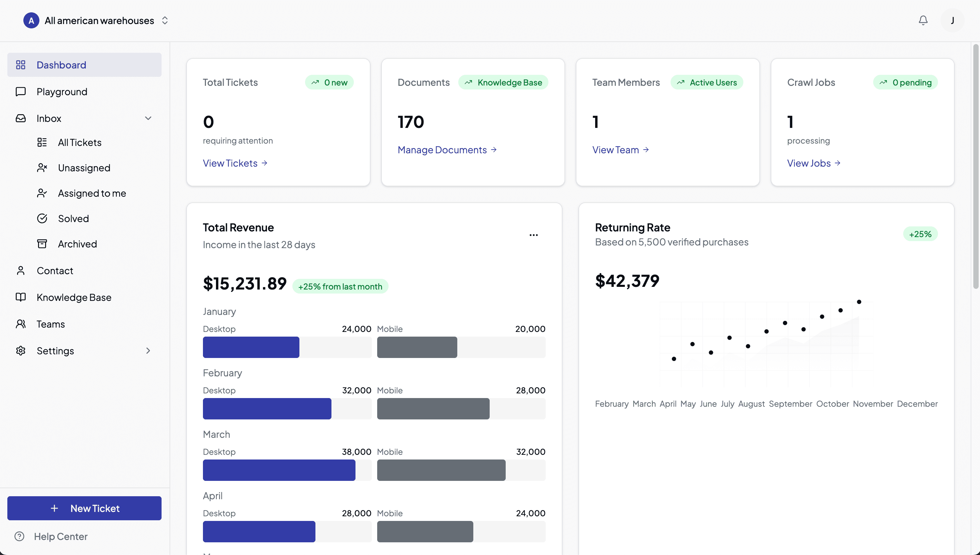The image size is (980, 555).
Task: Click the Inbox tray icon
Action: 21,118
